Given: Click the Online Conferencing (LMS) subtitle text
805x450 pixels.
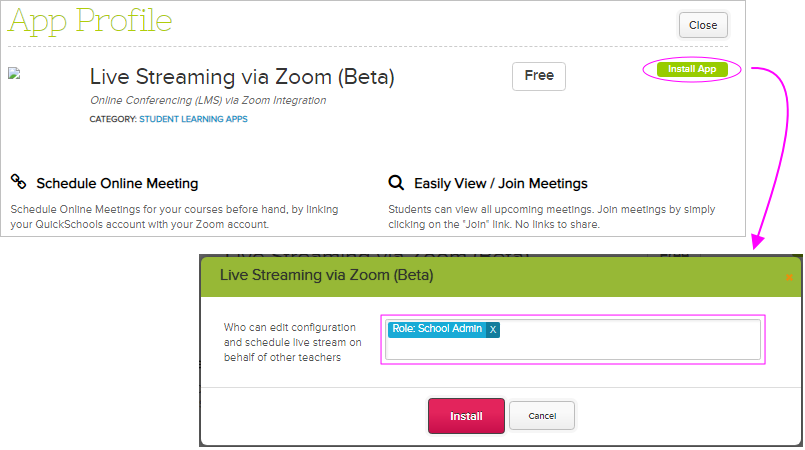Looking at the screenshot, I should [x=208, y=100].
